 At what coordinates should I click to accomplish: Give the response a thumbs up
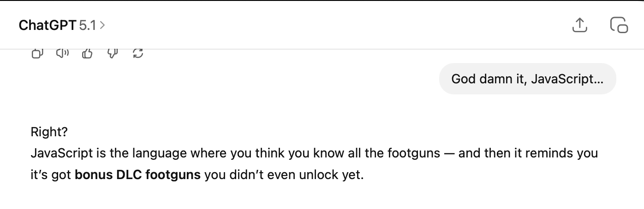(x=87, y=54)
